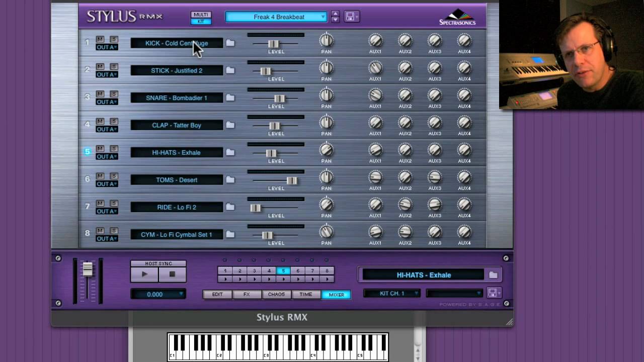Click the AUX4 knob on the STICK row
The height and width of the screenshot is (362, 644).
464,67
